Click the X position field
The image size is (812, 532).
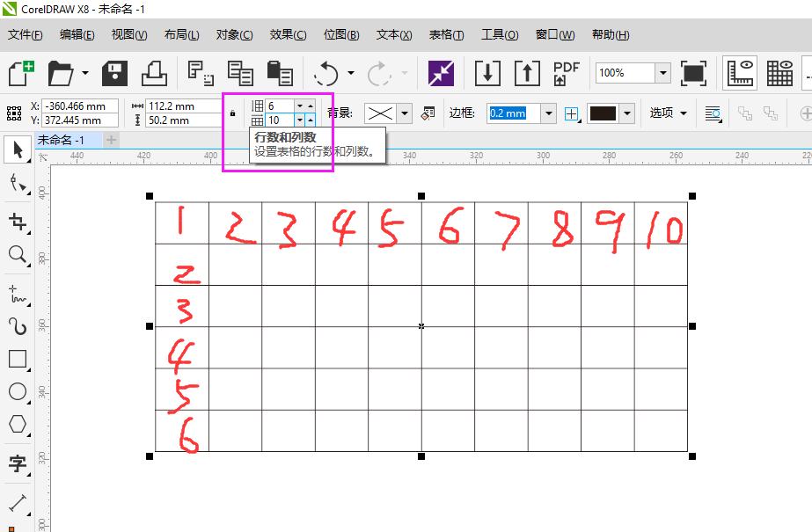80,106
